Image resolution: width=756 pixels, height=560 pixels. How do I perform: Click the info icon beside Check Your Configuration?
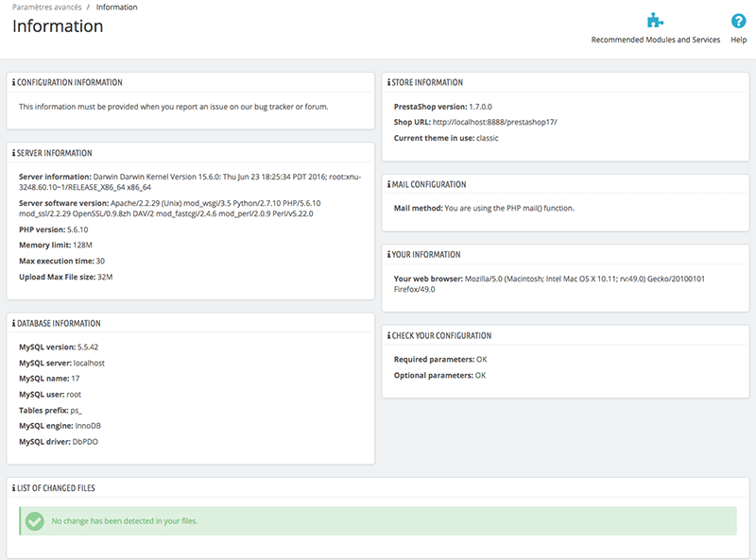389,336
